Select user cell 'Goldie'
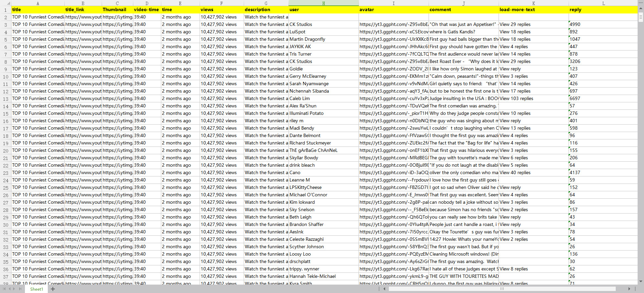The image size is (644, 293). tap(324, 69)
